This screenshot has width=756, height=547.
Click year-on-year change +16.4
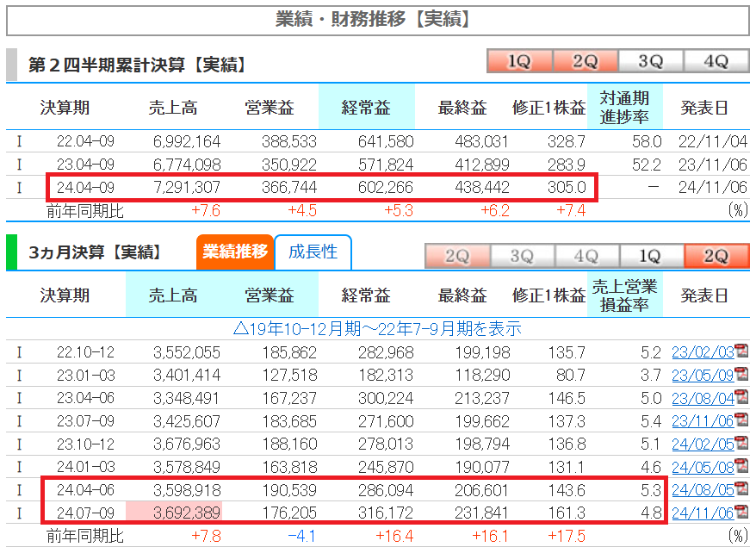click(394, 536)
